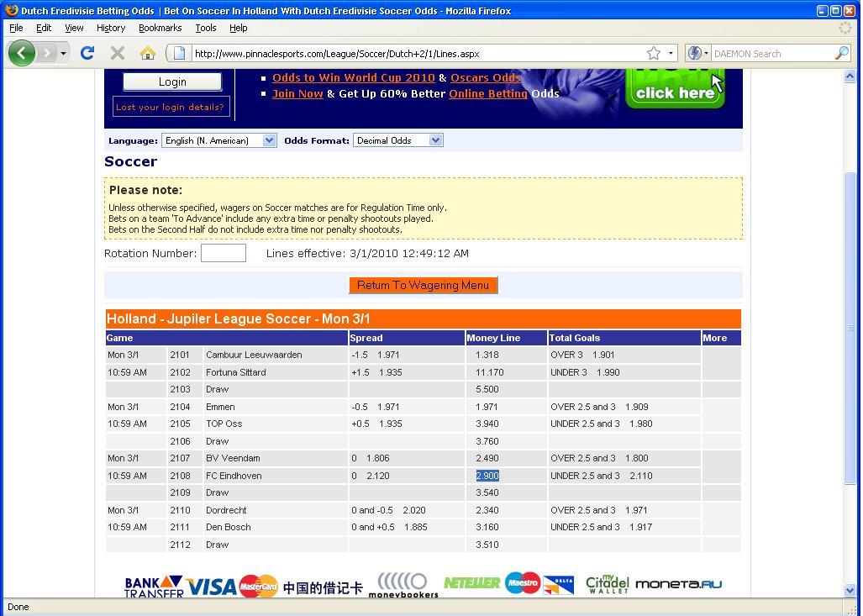
Task: Open Odds to Win World Cup 2010 link
Action: click(x=353, y=77)
